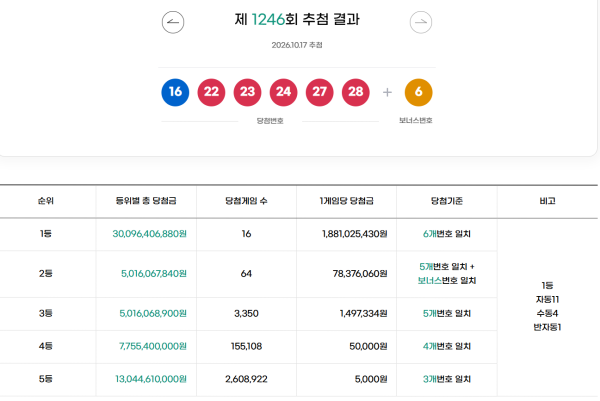Click winner count 64 in 2등 row
The width and height of the screenshot is (600, 401).
(246, 274)
